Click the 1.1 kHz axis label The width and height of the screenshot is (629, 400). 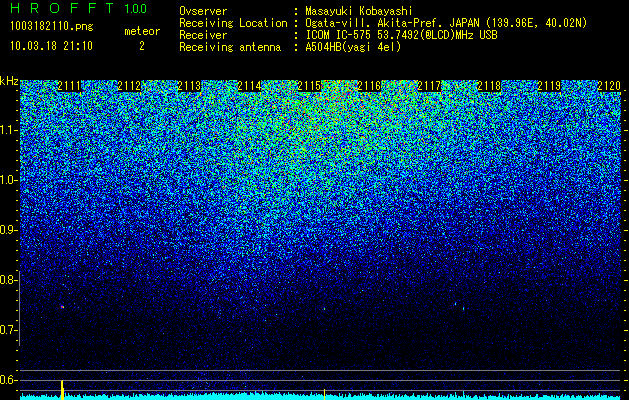tap(7, 130)
